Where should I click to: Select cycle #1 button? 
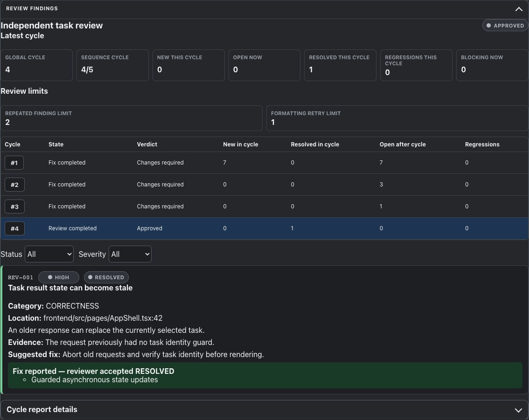14,163
